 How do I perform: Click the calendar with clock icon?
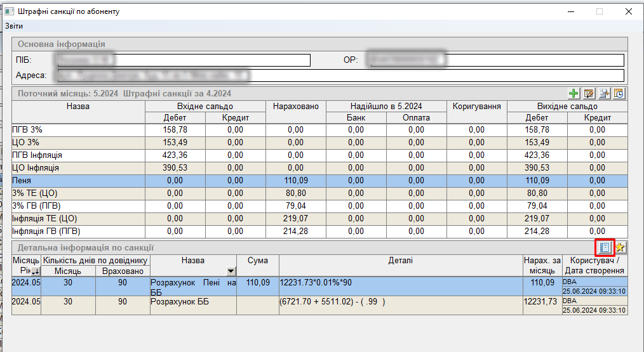pyautogui.click(x=619, y=94)
